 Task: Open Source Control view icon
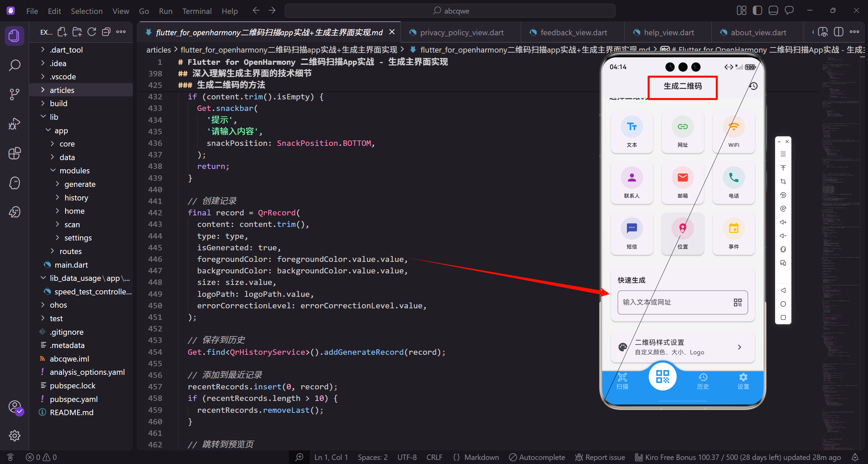point(14,94)
